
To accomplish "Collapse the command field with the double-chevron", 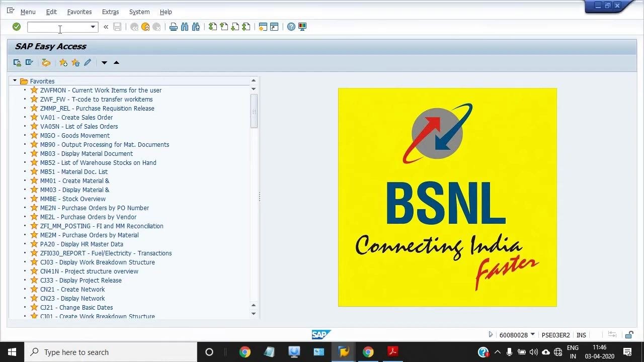I will pyautogui.click(x=106, y=27).
